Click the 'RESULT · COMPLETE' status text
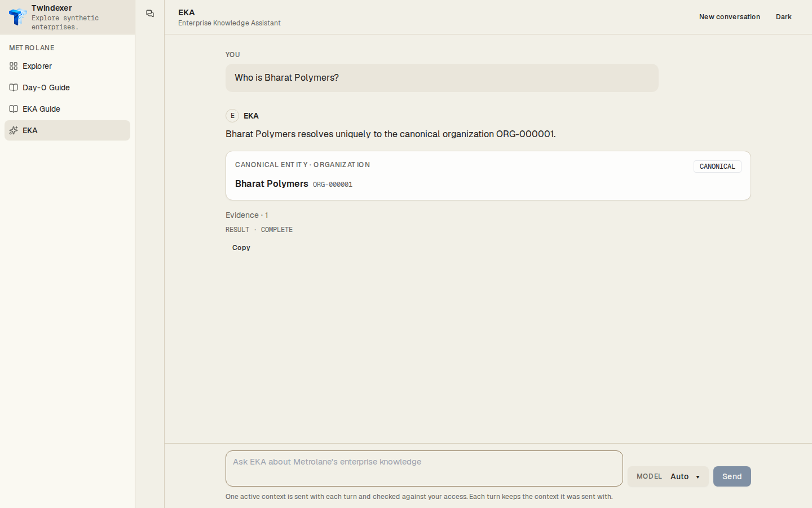This screenshot has width=812, height=508. coord(259,230)
